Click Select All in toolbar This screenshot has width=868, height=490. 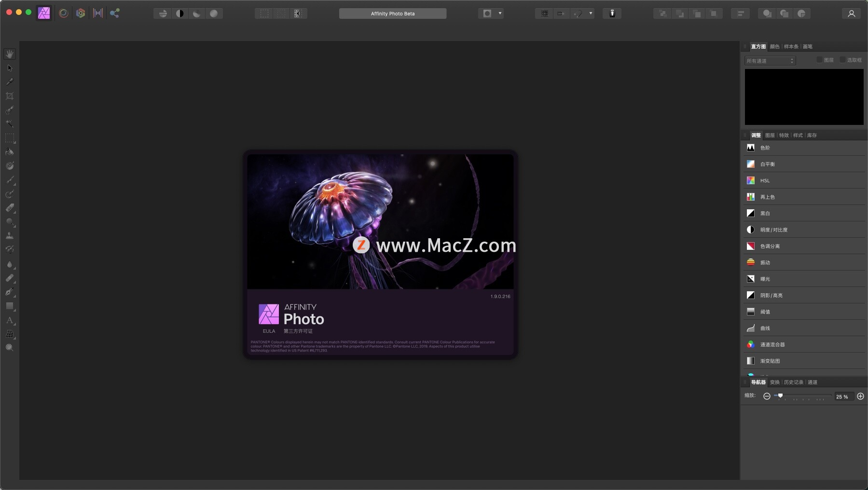click(x=264, y=14)
